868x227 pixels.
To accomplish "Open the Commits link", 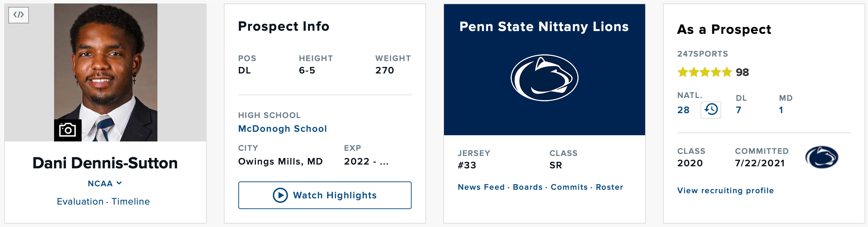I will [x=569, y=187].
